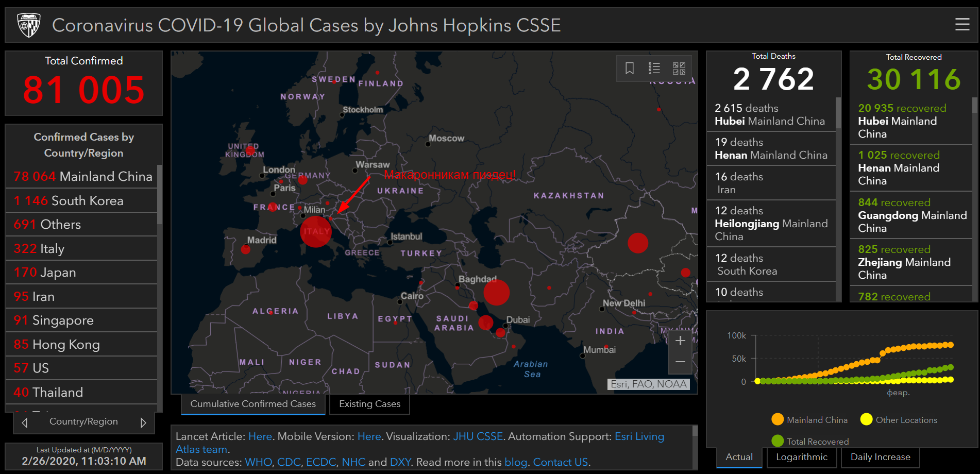Viewport: 980px width, 474px height.
Task: Select the 91 Singapore row
Action: [81, 320]
